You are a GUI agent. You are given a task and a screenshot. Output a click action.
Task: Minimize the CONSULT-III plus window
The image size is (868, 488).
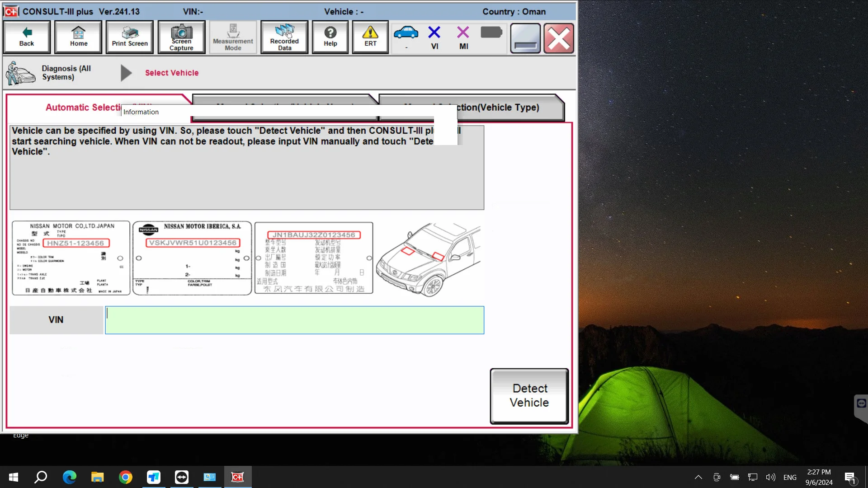[525, 38]
